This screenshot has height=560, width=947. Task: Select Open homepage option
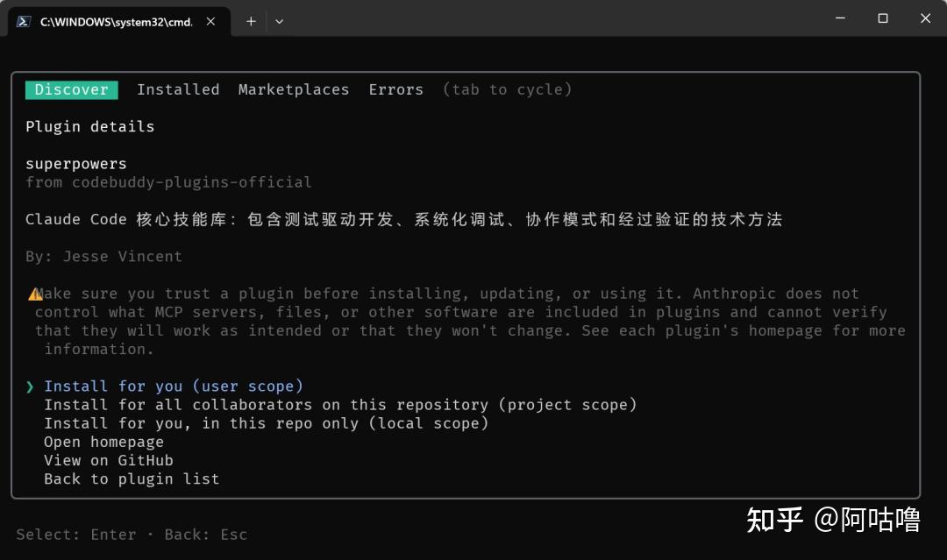tap(103, 442)
